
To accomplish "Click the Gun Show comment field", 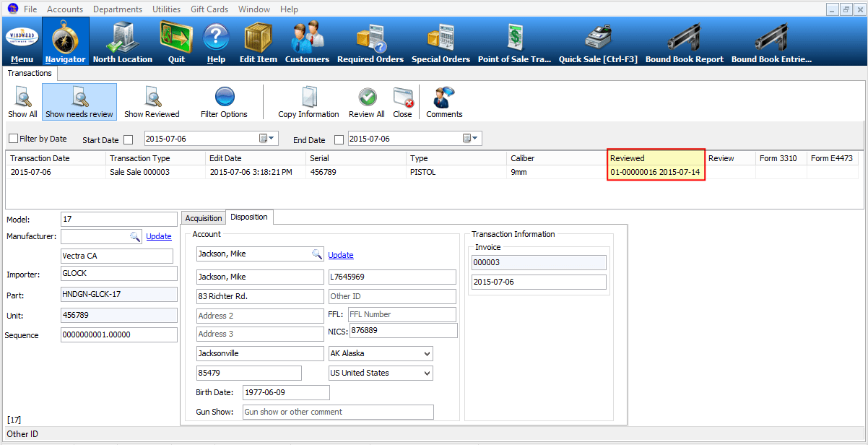I will pyautogui.click(x=338, y=412).
